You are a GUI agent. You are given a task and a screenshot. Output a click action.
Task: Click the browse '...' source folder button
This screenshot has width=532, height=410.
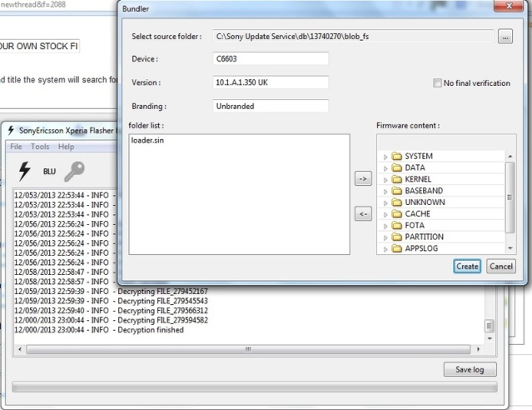point(505,37)
